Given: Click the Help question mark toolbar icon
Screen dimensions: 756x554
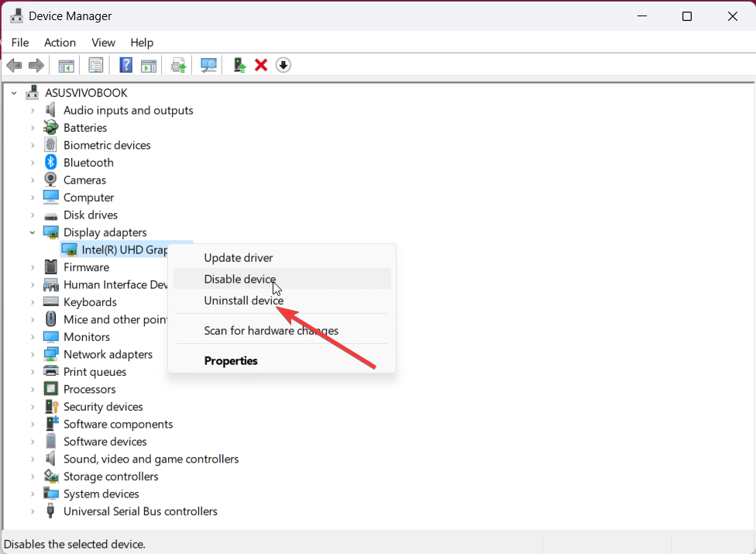Looking at the screenshot, I should pyautogui.click(x=125, y=65).
